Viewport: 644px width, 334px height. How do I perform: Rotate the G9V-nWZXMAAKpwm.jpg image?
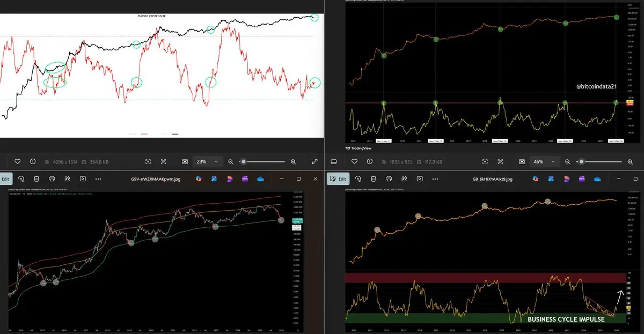click(x=21, y=179)
